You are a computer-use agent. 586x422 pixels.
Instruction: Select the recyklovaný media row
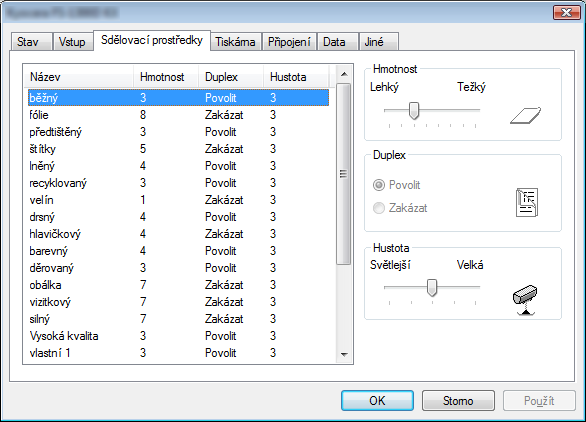click(178, 183)
